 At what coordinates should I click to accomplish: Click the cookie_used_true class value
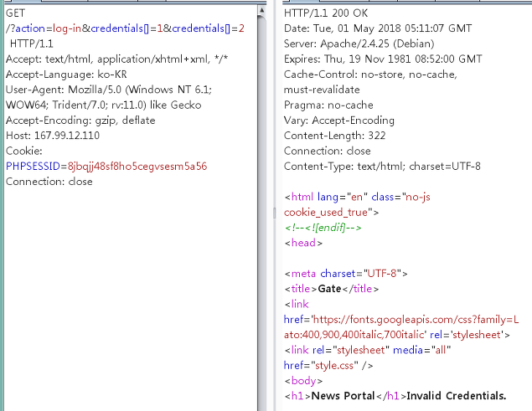pyautogui.click(x=326, y=213)
